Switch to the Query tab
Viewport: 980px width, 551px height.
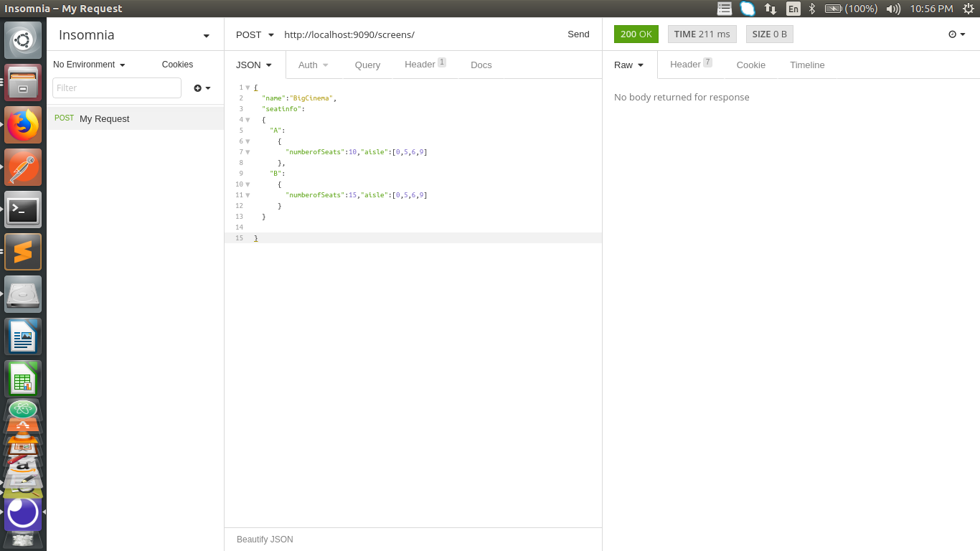367,65
